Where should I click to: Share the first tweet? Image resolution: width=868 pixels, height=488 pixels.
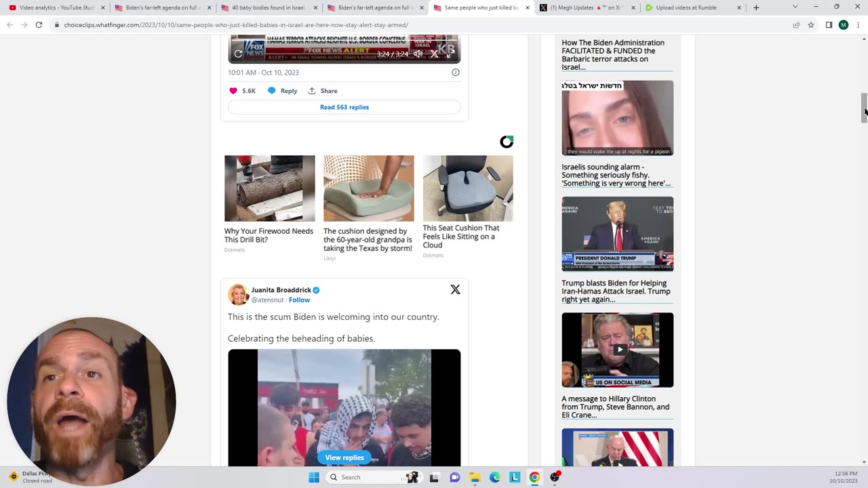pos(323,91)
